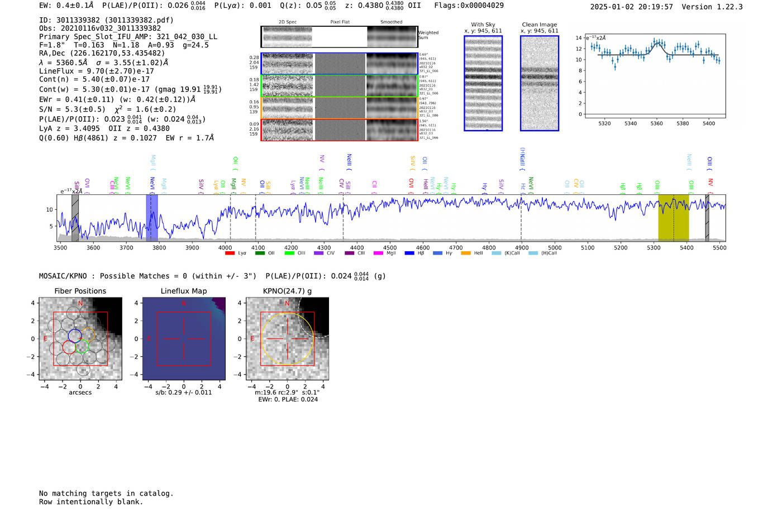Click the orange-bordered 2D fiber spectrum row

339,108
